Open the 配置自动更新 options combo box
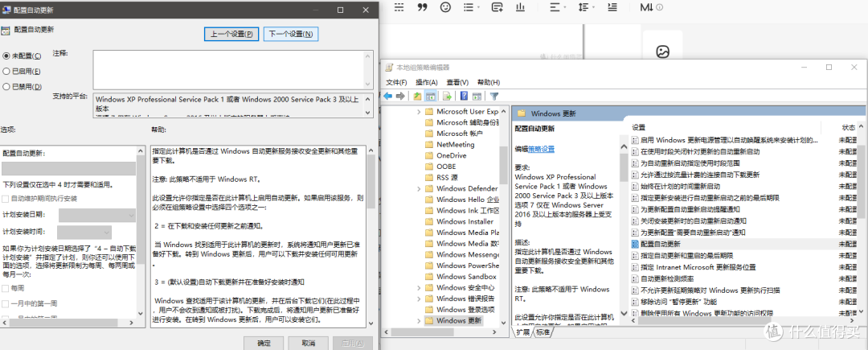This screenshot has height=350, width=868. click(68, 168)
